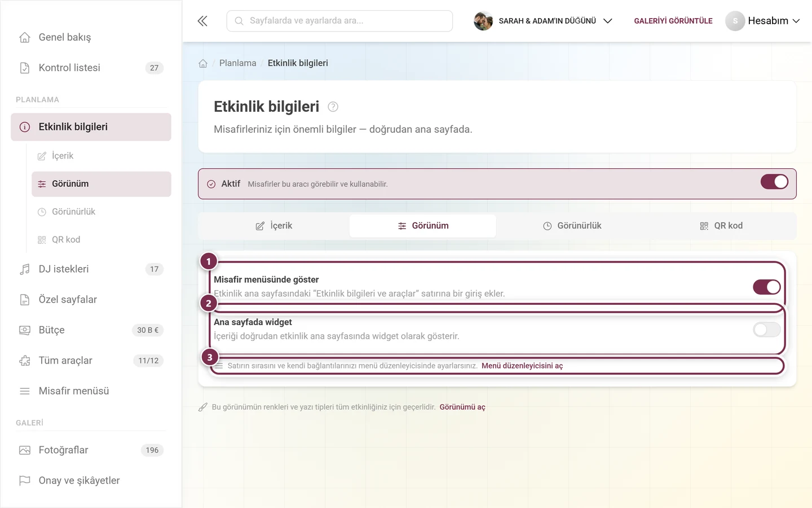Screen dimensions: 812x508
Task: Open Özel sayfalar section
Action: [91, 300]
